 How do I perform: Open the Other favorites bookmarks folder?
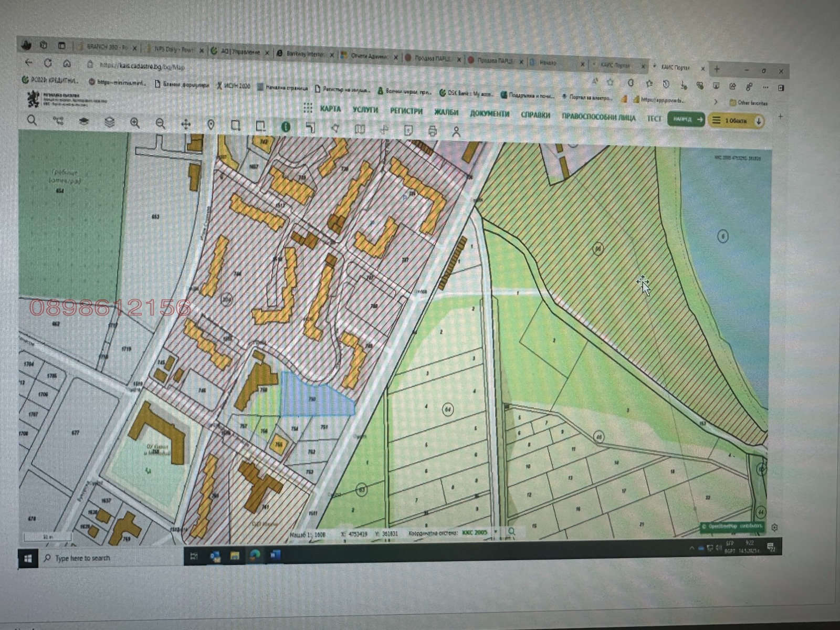pos(748,103)
